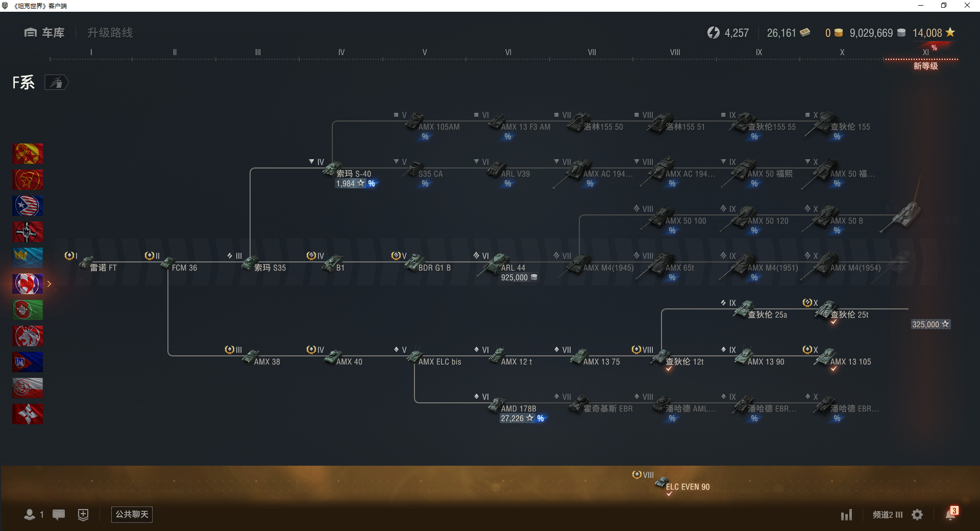Select the France nation flag
The height and width of the screenshot is (531, 980).
point(28,284)
